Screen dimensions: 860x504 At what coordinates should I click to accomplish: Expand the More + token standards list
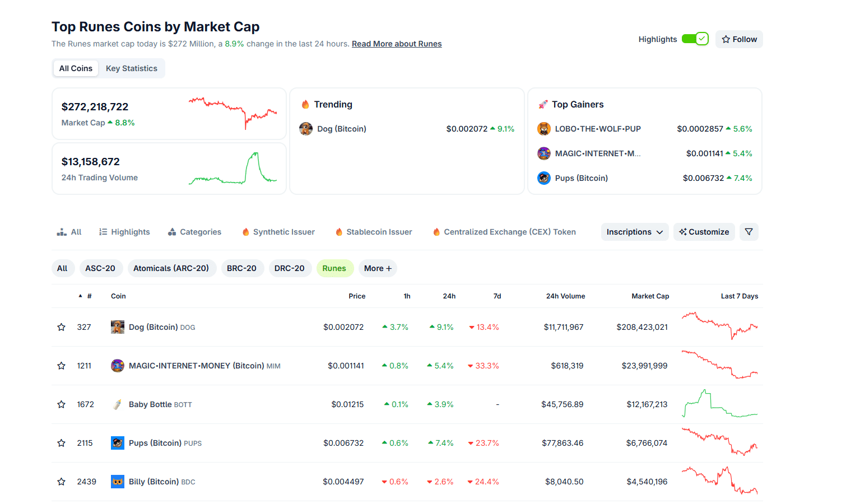[378, 268]
